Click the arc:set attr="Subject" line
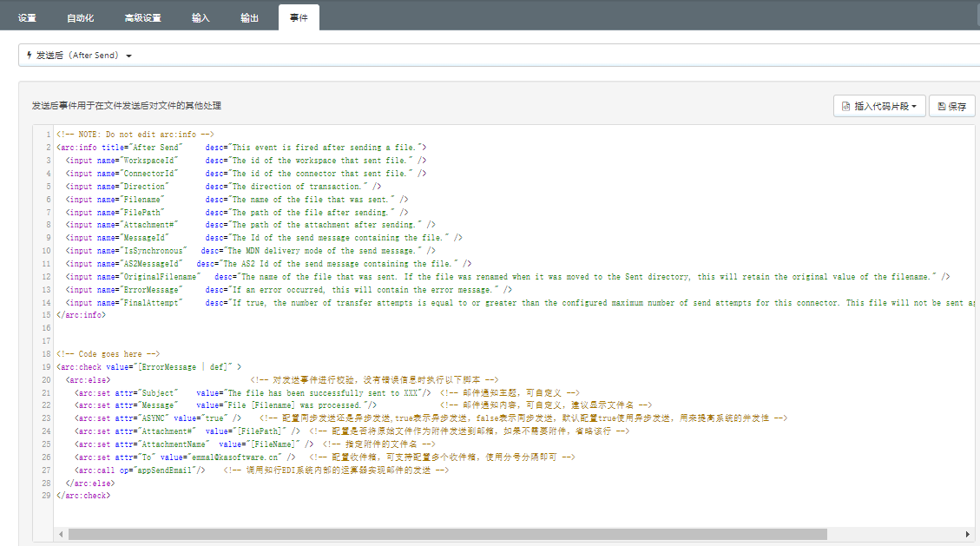This screenshot has width=980, height=546. [x=327, y=393]
